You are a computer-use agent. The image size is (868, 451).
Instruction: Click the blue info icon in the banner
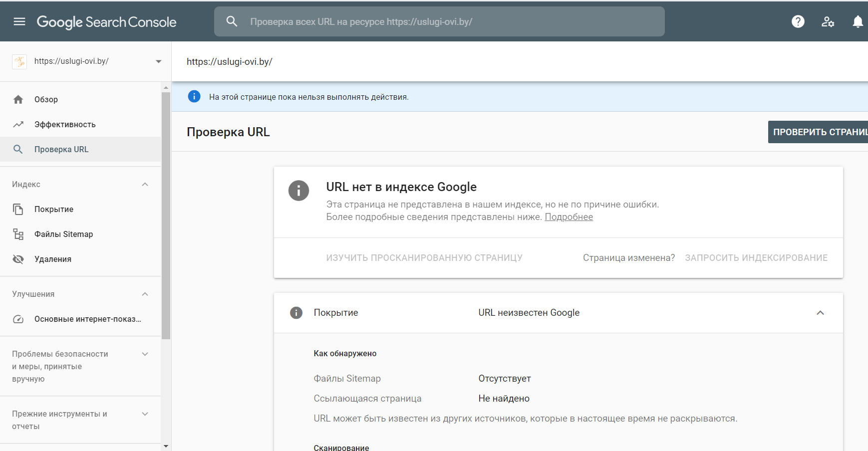click(x=194, y=96)
